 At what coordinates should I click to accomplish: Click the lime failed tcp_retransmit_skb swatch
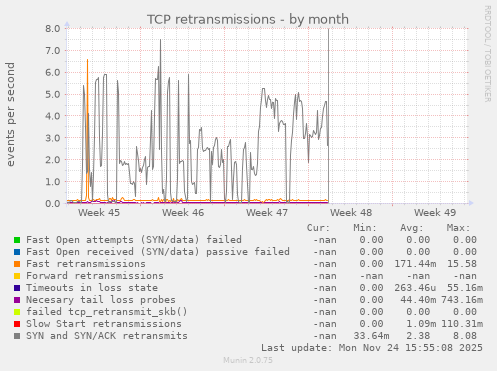click(x=17, y=312)
